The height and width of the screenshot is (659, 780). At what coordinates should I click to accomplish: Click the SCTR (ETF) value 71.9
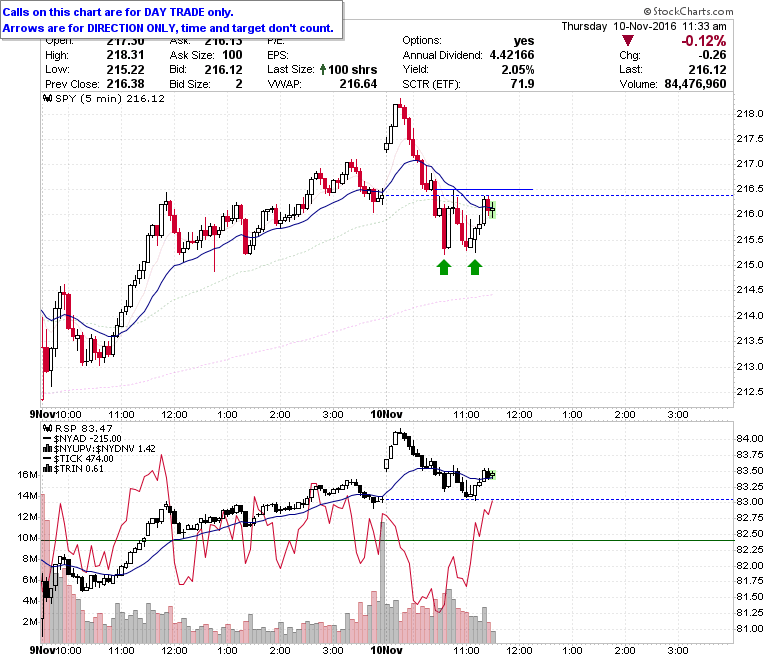(x=522, y=84)
